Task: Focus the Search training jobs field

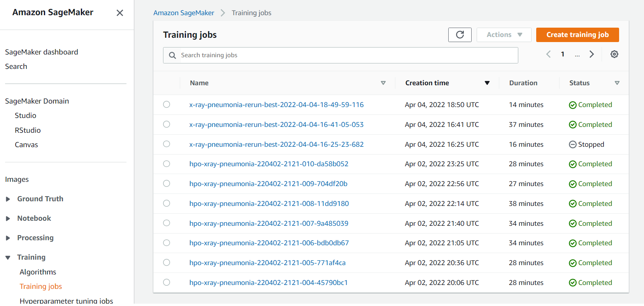Action: (x=340, y=55)
